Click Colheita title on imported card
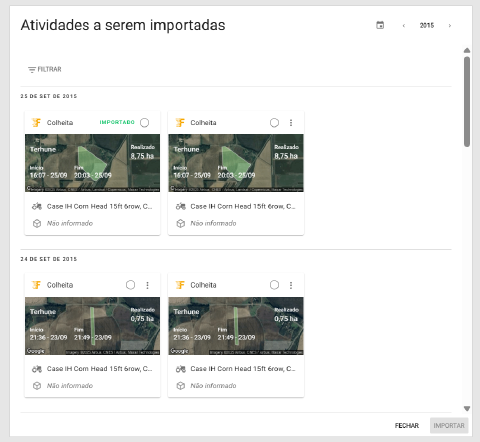The width and height of the screenshot is (480, 442). click(60, 123)
